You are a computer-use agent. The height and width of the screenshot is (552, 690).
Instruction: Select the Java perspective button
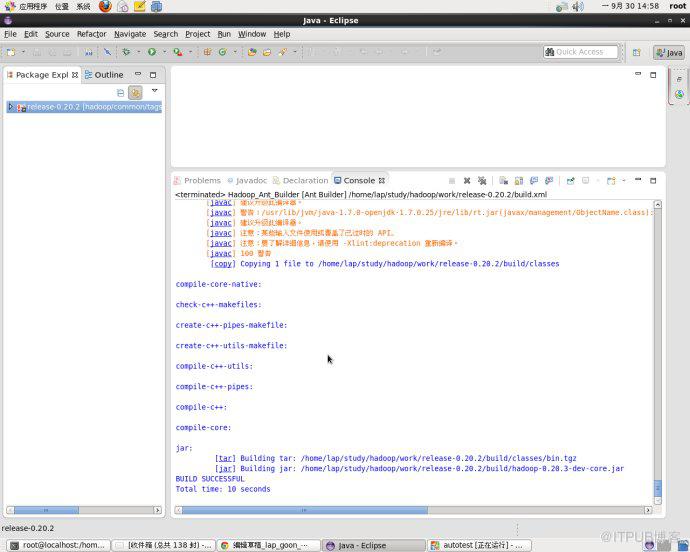tap(669, 53)
